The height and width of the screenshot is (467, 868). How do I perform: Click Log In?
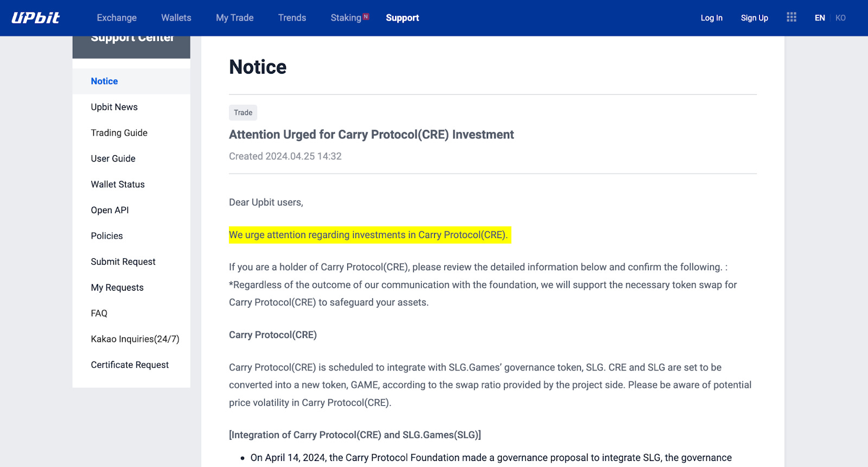coord(712,18)
